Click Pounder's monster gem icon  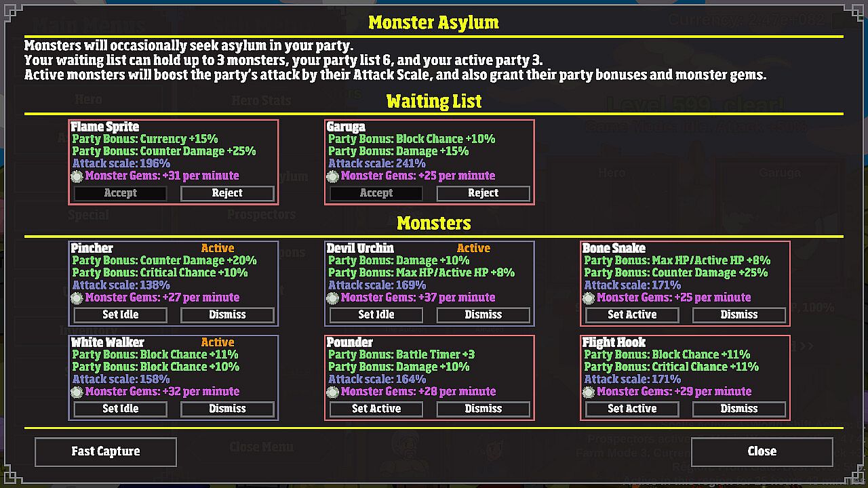pos(332,392)
